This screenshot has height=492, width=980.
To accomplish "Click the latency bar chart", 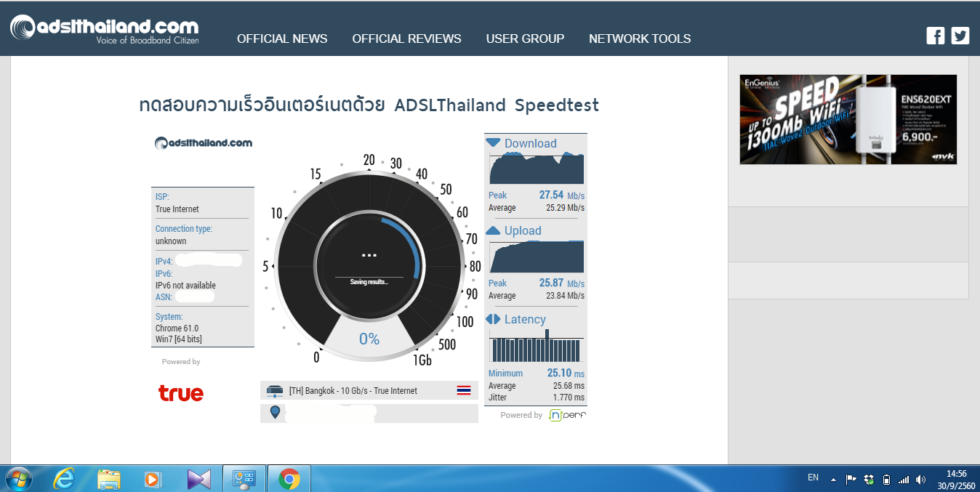I will (x=537, y=345).
